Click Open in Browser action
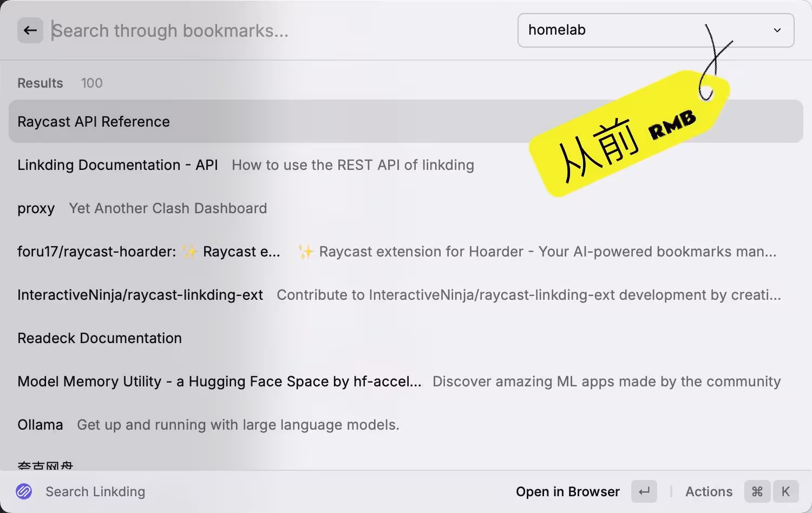The width and height of the screenshot is (812, 513). click(x=568, y=491)
